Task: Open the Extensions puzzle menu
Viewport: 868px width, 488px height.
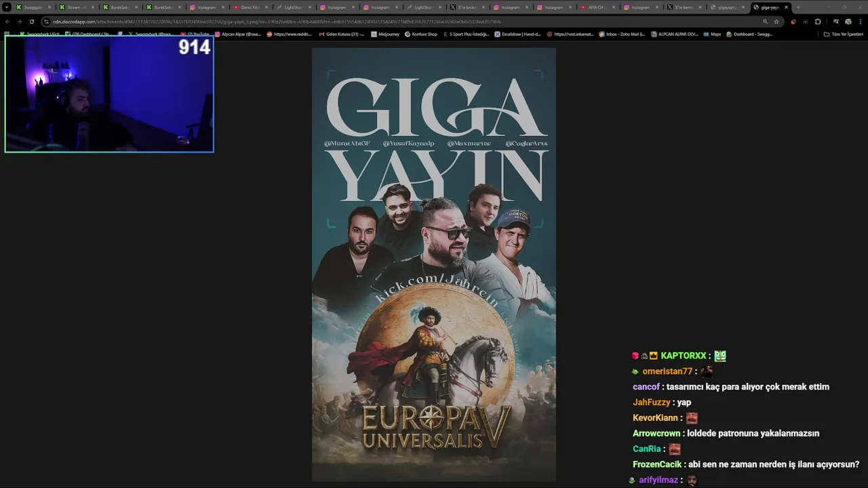Action: point(818,21)
